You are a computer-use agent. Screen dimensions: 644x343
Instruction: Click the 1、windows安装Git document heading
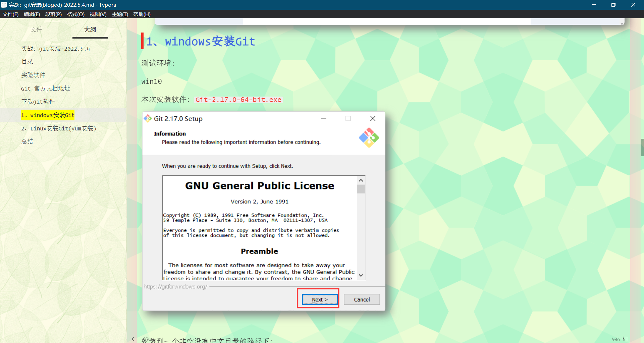[201, 42]
